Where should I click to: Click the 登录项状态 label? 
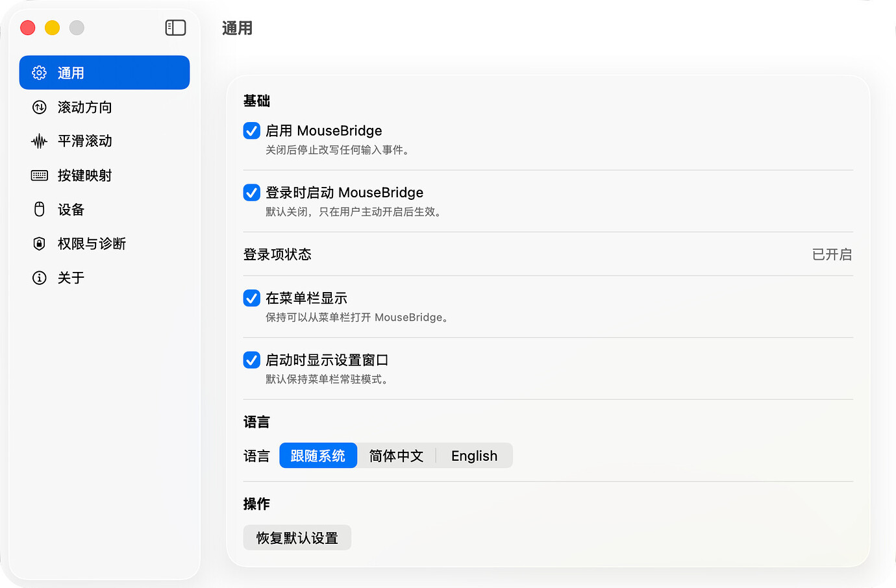(x=277, y=254)
